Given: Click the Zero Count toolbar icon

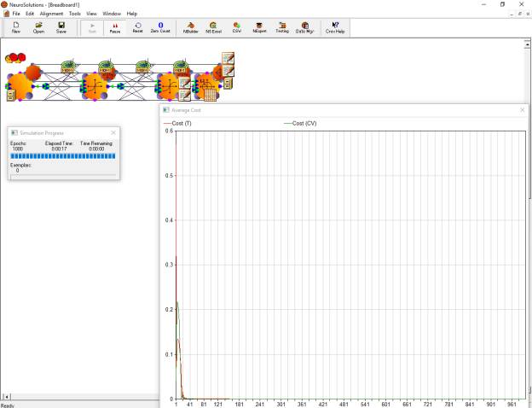Looking at the screenshot, I should (160, 27).
